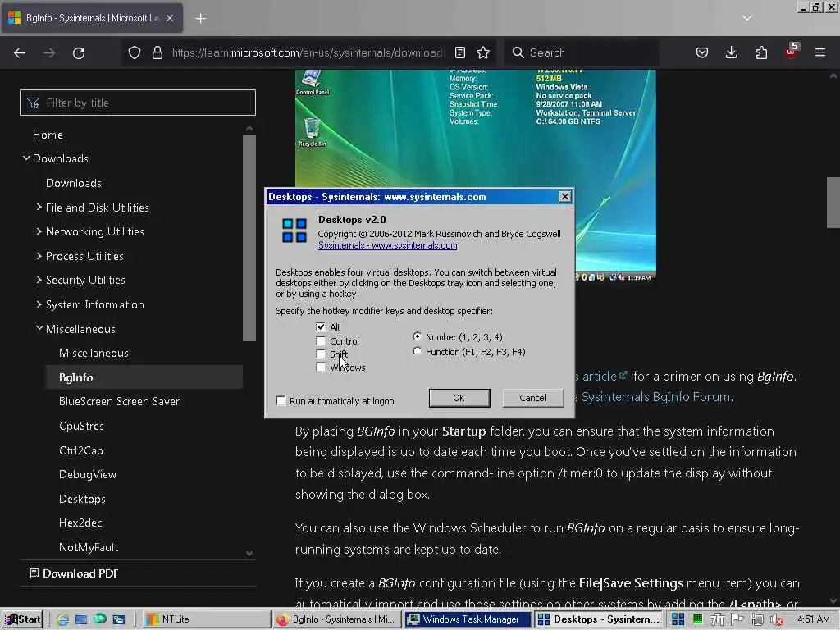Click Download PDF link
The width and height of the screenshot is (840, 630).
click(75, 573)
